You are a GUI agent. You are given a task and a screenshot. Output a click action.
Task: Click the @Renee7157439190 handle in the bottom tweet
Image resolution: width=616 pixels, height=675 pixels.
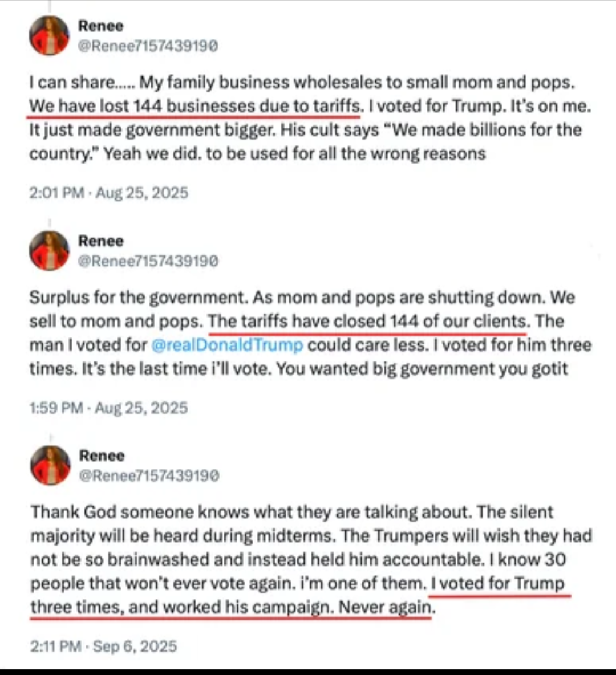tap(148, 475)
